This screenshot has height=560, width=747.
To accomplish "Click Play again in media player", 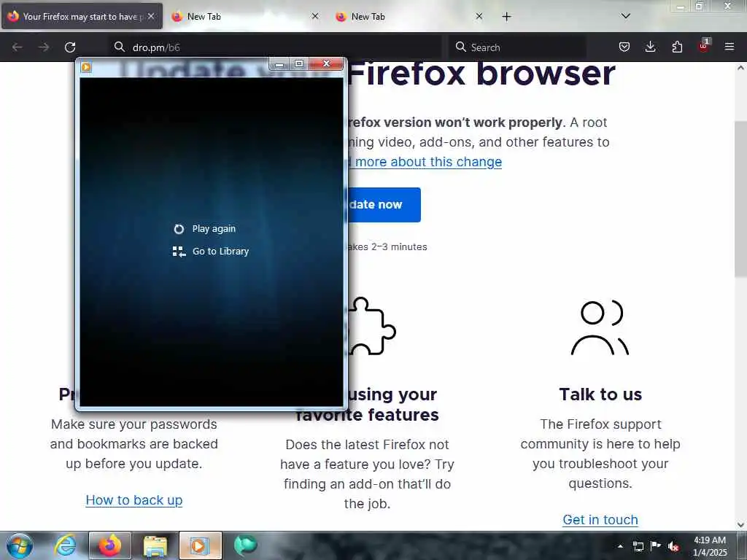I will 204,229.
